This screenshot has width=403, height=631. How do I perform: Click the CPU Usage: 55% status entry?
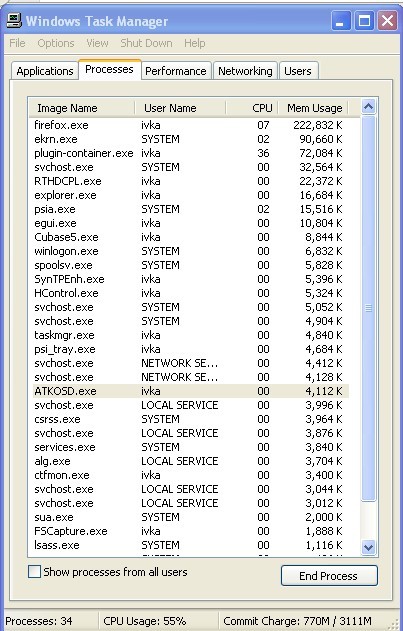(x=145, y=621)
